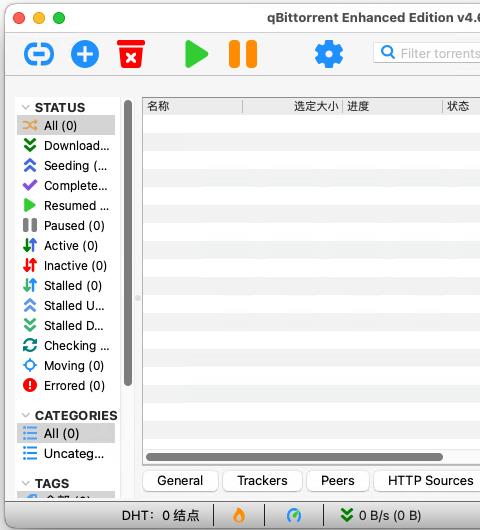Click the orange flame icon in status bar

click(239, 515)
